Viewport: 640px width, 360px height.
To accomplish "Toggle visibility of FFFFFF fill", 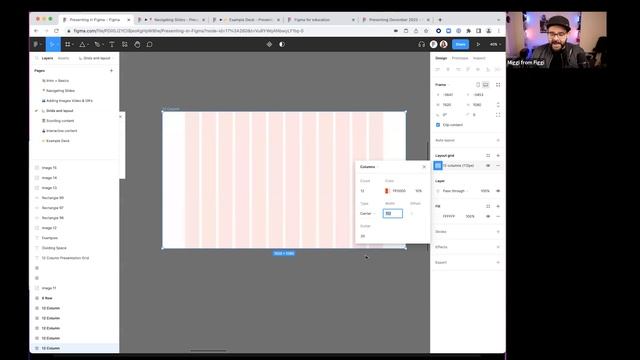I will [x=488, y=216].
